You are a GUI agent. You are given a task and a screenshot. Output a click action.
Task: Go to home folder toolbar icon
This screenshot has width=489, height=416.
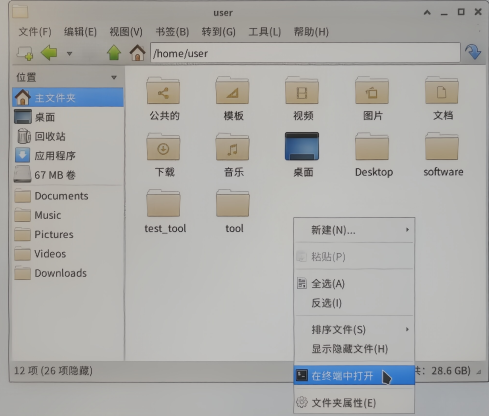pyautogui.click(x=137, y=53)
